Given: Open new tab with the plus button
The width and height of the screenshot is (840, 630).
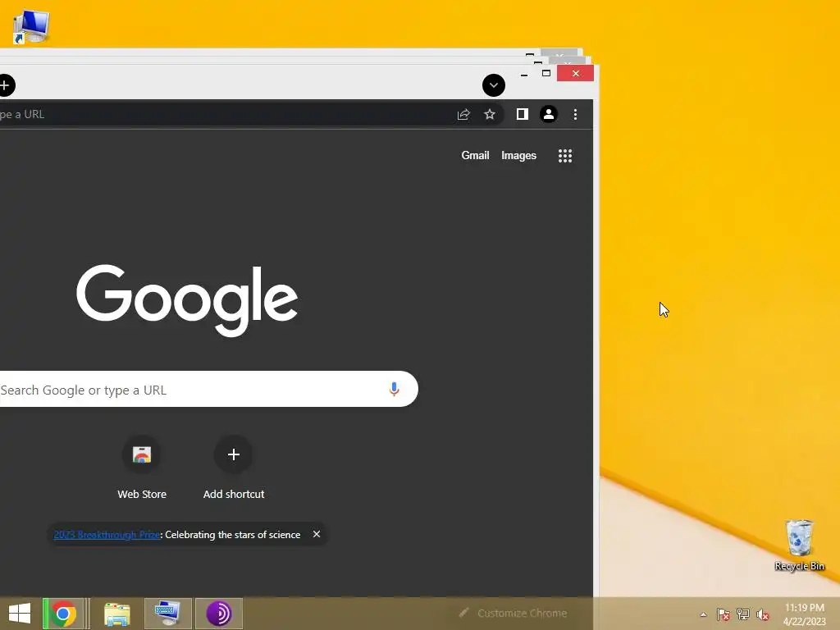Looking at the screenshot, I should [x=6, y=85].
